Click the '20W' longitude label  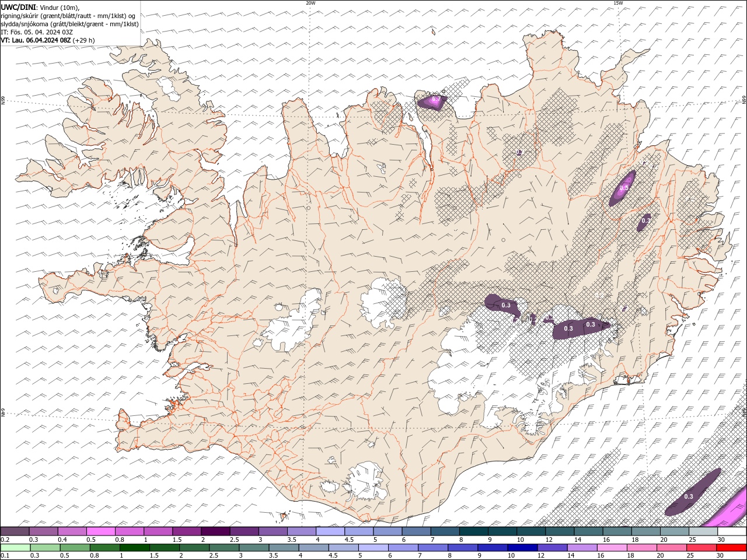coord(310,3)
